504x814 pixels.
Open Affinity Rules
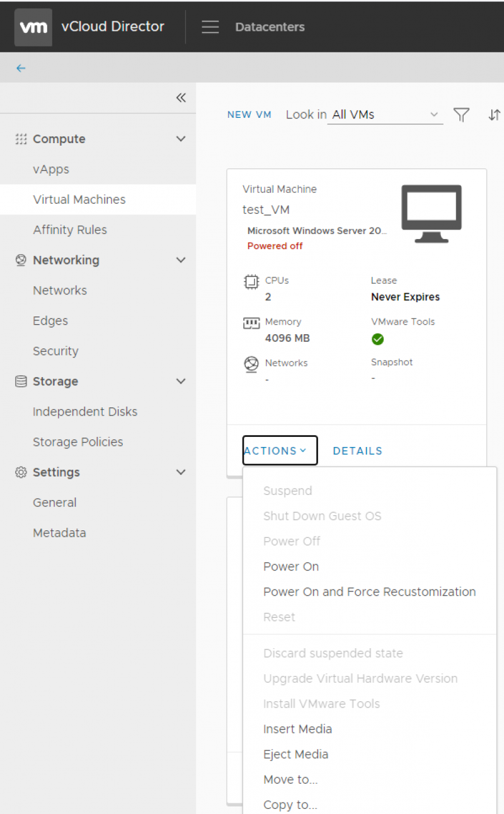point(70,230)
